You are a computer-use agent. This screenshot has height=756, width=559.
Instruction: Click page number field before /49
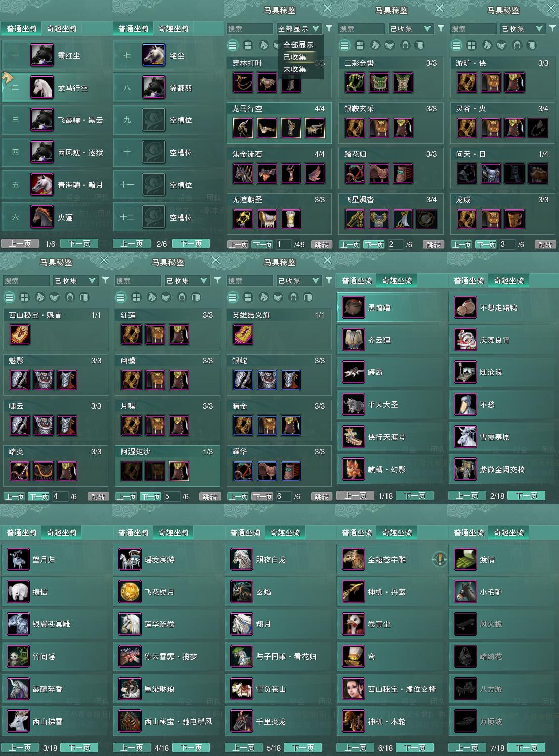pyautogui.click(x=283, y=245)
